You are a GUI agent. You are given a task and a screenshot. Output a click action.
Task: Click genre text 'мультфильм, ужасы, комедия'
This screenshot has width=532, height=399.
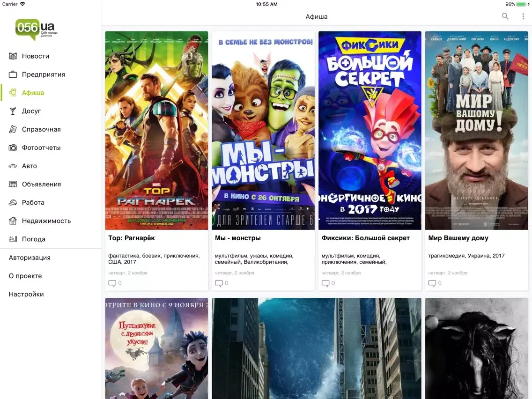254,256
